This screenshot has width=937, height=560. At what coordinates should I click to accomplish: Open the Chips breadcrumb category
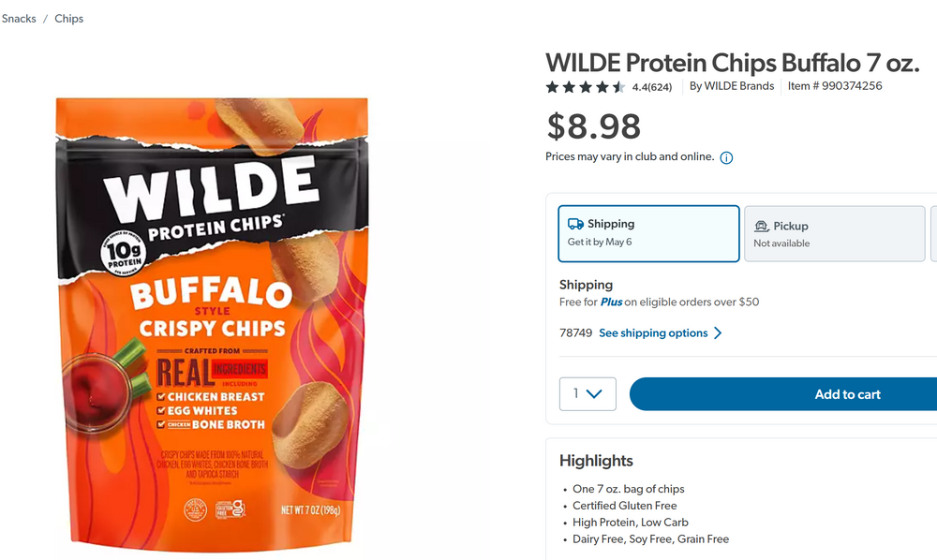point(69,19)
